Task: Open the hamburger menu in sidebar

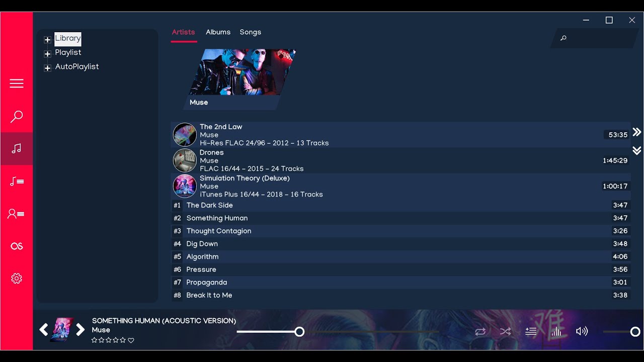Action: 17,83
